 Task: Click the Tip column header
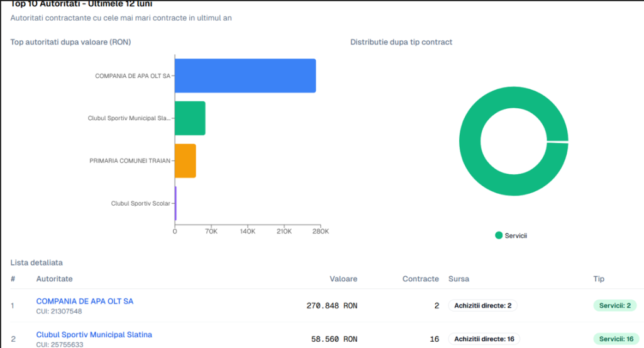599,278
